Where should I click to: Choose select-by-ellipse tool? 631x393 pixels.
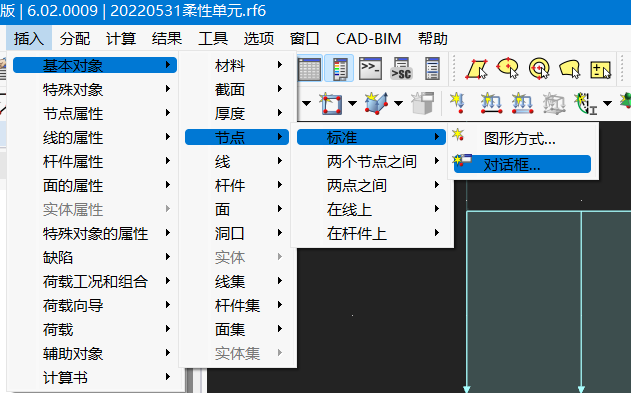click(507, 69)
